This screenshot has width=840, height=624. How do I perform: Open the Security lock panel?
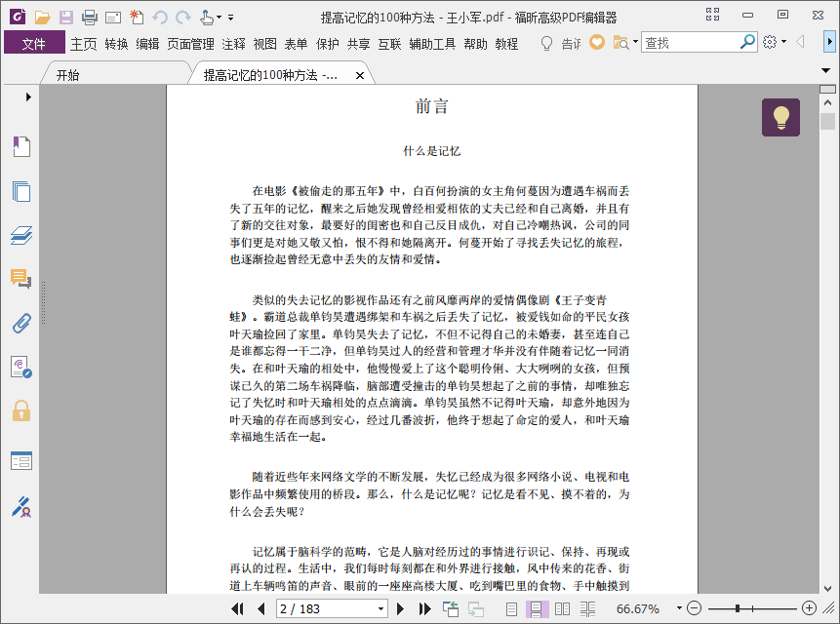point(21,410)
